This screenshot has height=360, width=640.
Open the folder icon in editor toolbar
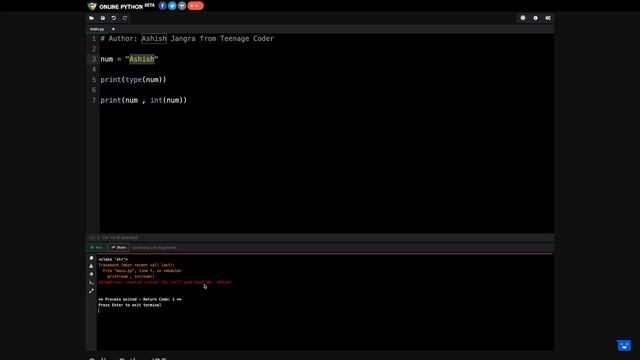coord(91,18)
